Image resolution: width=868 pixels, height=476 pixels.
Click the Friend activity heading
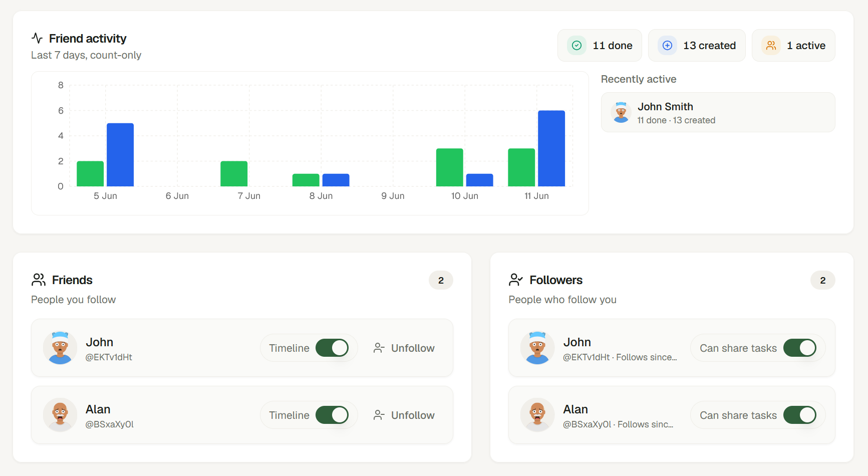point(88,39)
